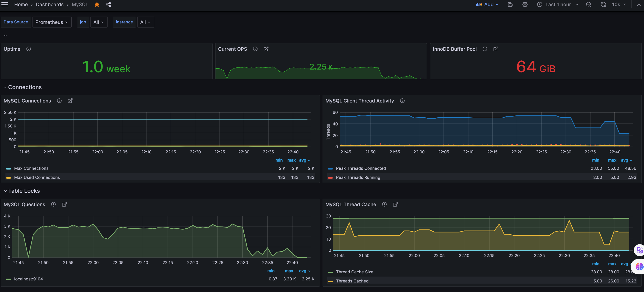Click Max Connections legend color swatch
The width and height of the screenshot is (644, 292).
(x=8, y=169)
